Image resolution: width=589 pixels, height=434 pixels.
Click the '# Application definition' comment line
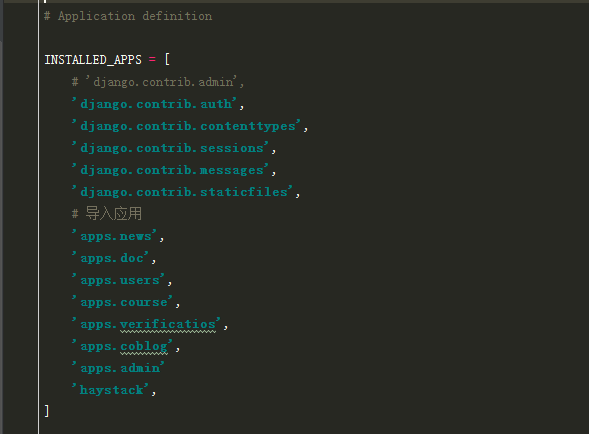(128, 16)
